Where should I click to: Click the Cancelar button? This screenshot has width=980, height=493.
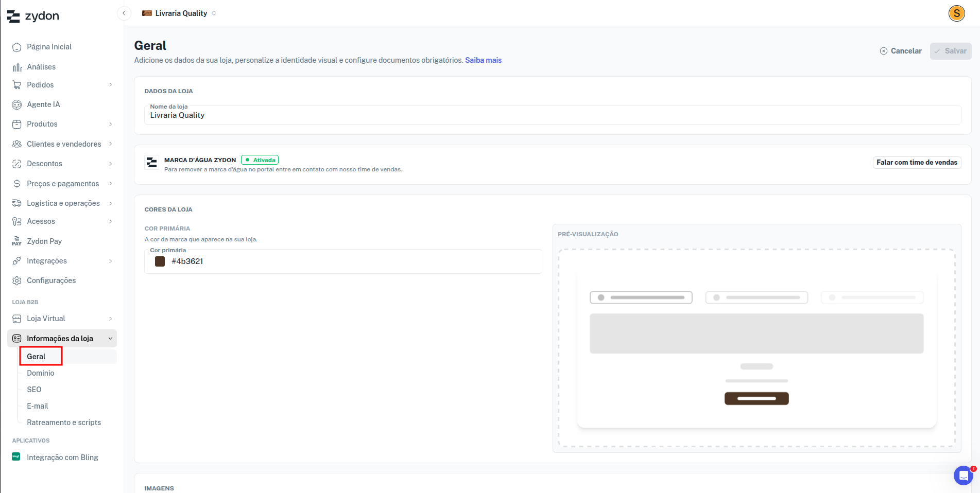[x=901, y=51]
